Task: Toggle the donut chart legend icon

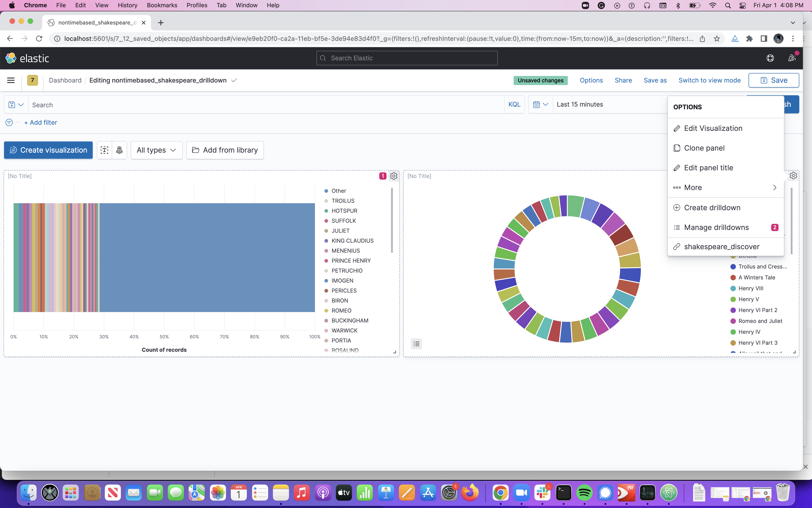Action: click(416, 344)
